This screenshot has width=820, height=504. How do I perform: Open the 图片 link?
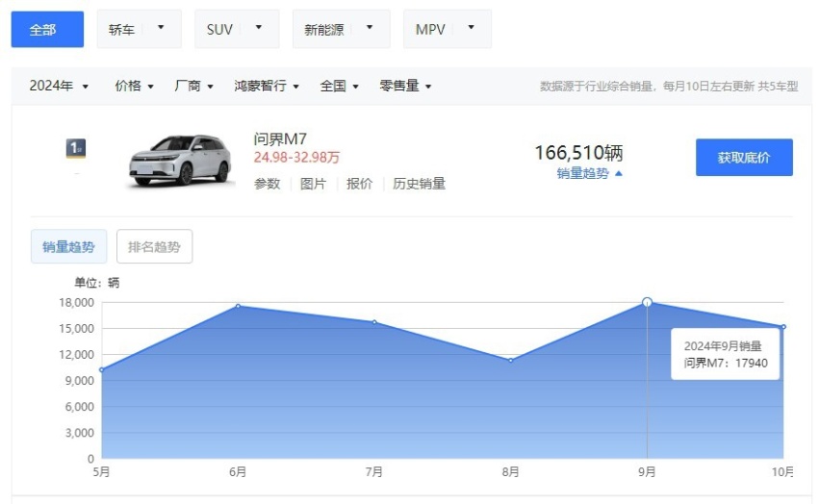pos(313,184)
